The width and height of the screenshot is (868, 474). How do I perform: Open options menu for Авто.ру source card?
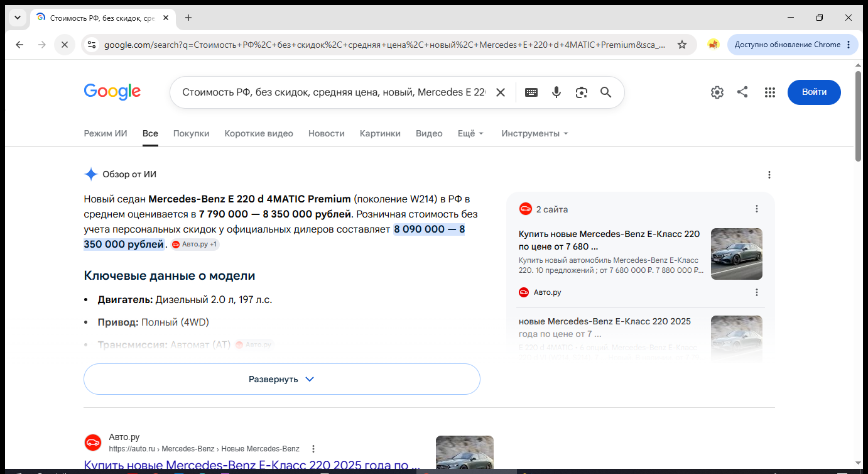coord(757,292)
